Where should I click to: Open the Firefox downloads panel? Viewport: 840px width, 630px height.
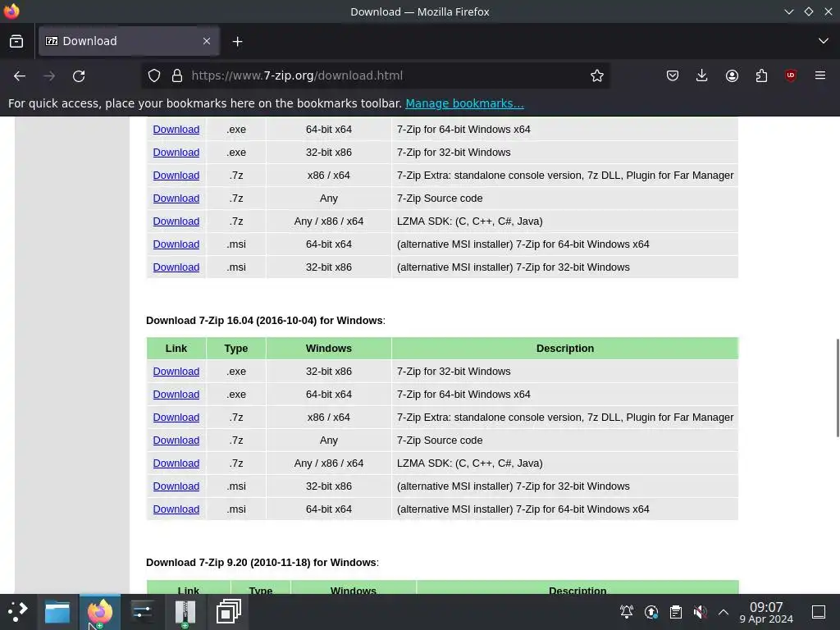(x=702, y=76)
